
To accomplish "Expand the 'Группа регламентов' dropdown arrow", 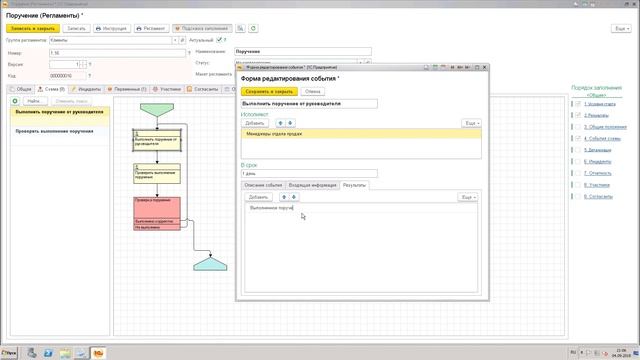I will [175, 40].
